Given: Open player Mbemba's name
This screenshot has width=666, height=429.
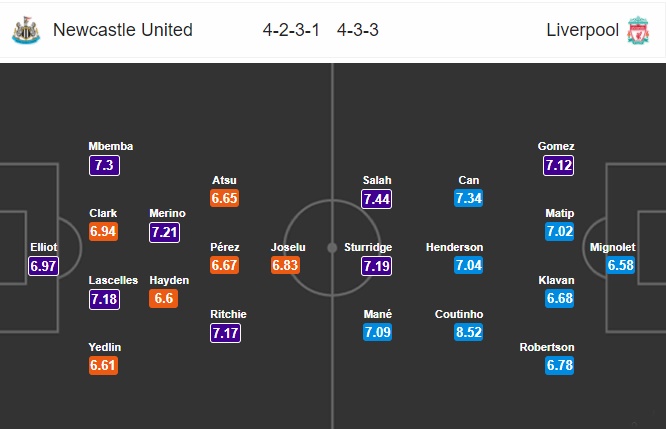Looking at the screenshot, I should (110, 146).
